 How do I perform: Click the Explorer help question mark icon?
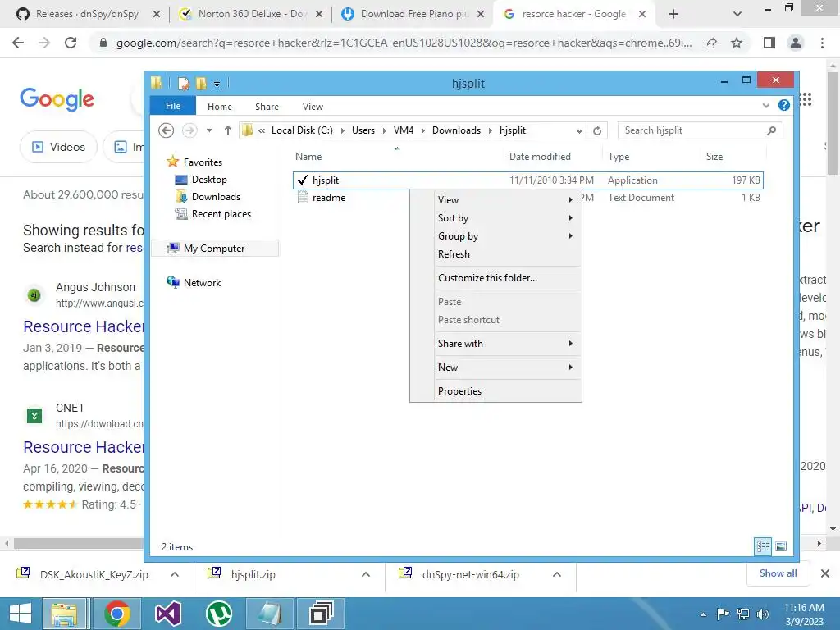[x=783, y=106]
